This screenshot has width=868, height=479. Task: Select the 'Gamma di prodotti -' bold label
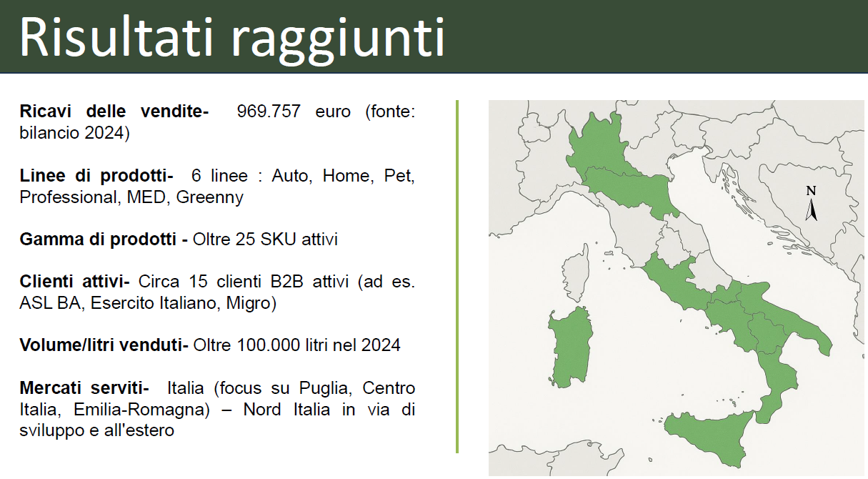pyautogui.click(x=104, y=239)
